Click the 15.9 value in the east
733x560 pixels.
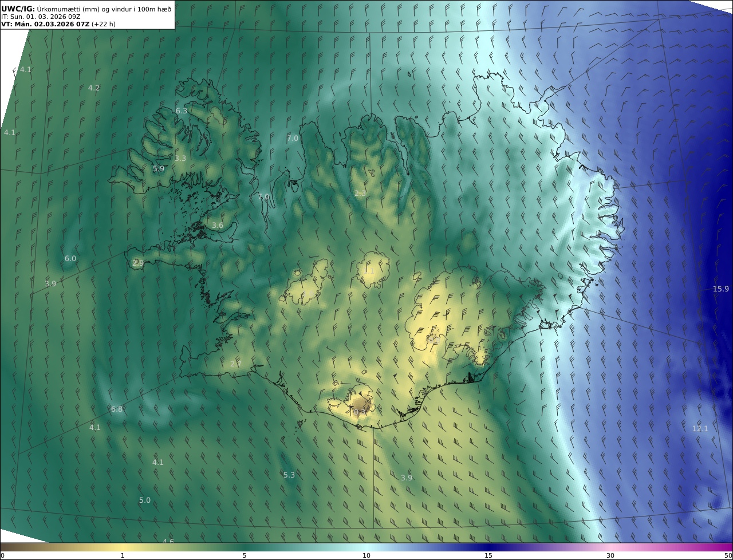tap(720, 289)
